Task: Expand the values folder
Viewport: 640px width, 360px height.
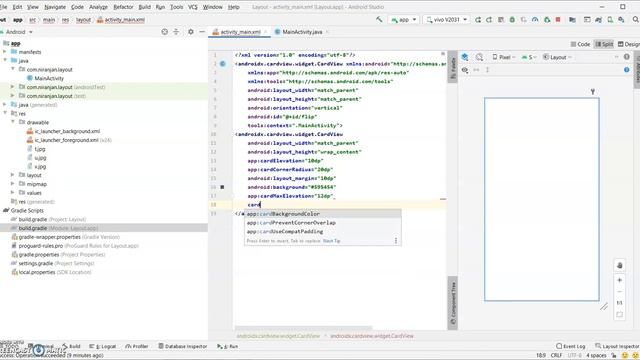Action: (13, 193)
